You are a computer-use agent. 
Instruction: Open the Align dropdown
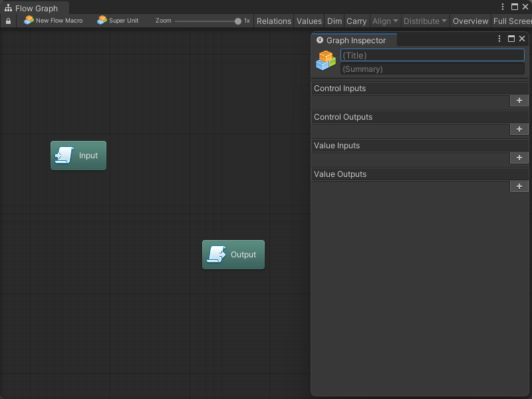pos(385,21)
